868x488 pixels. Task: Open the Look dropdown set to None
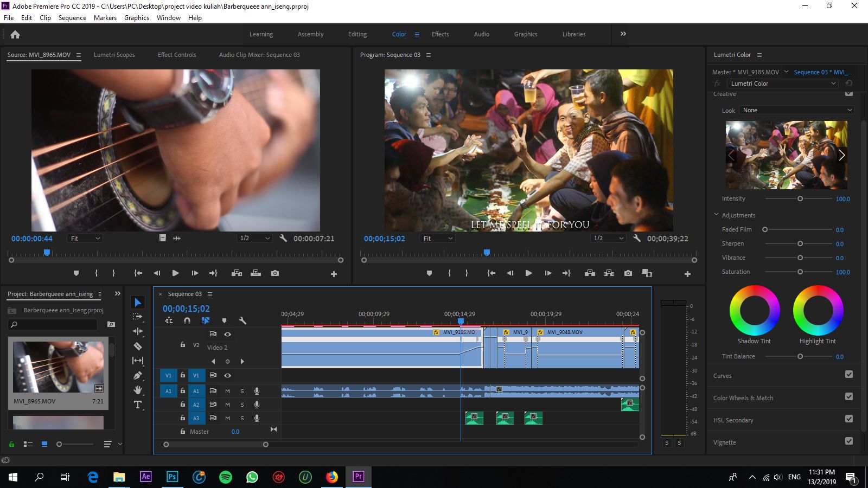click(796, 110)
